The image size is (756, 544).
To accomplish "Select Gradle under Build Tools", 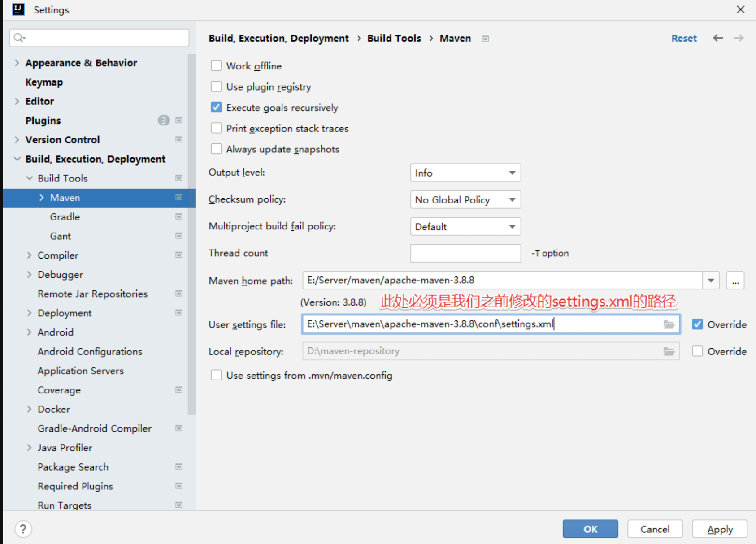I will click(x=65, y=216).
